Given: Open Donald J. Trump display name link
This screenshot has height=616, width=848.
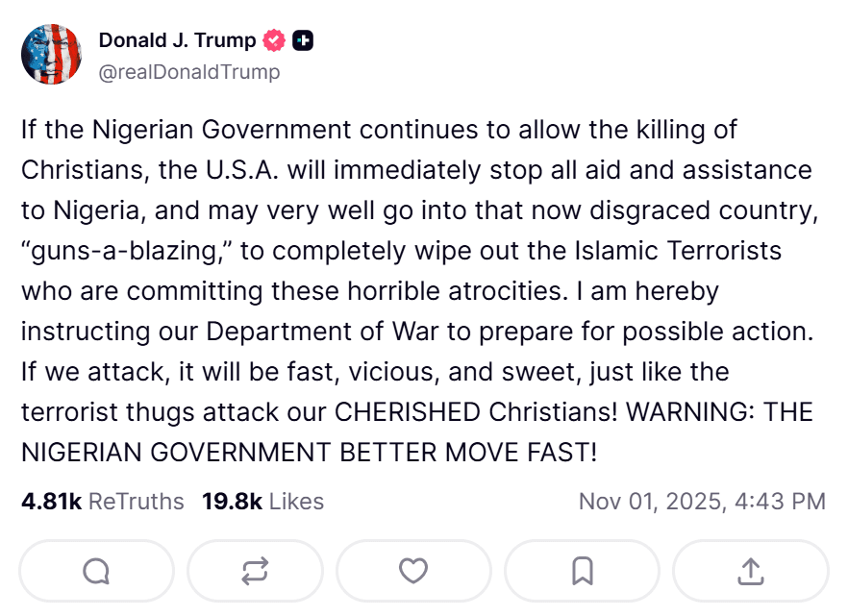Looking at the screenshot, I should (x=177, y=40).
